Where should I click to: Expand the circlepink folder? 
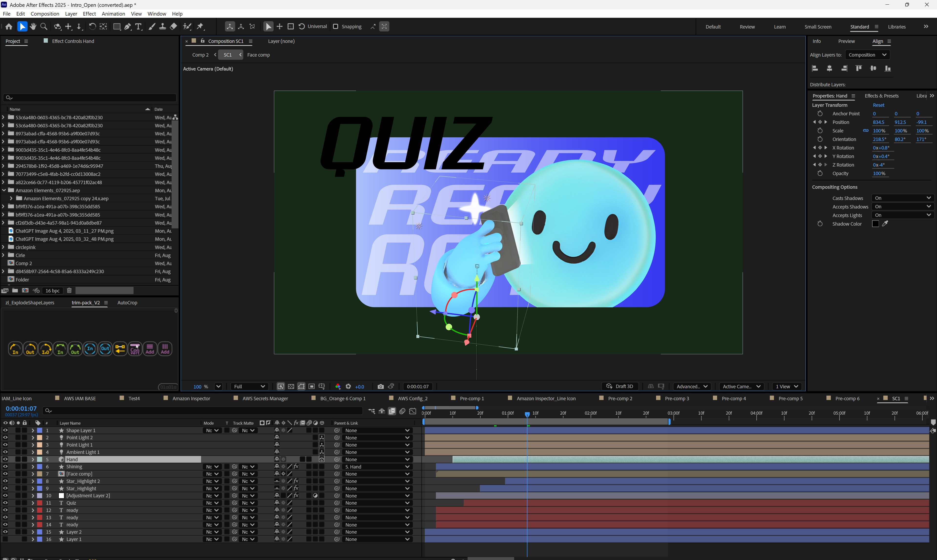coord(3,247)
